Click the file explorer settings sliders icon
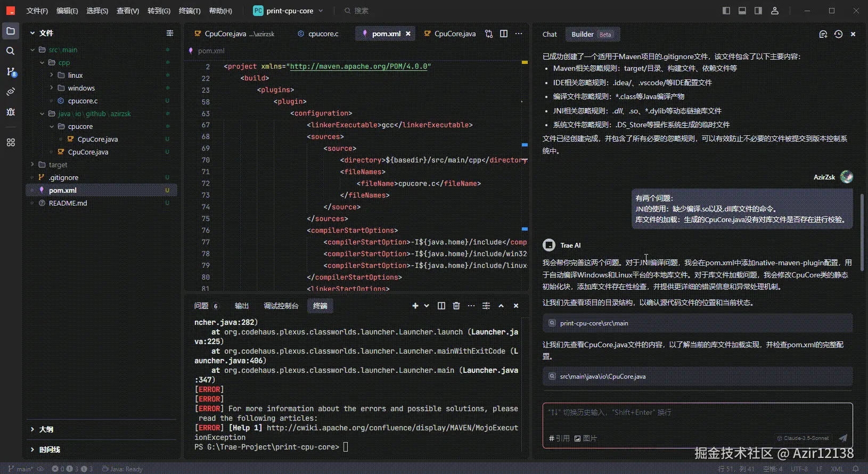Image resolution: width=868 pixels, height=474 pixels. pos(170,33)
